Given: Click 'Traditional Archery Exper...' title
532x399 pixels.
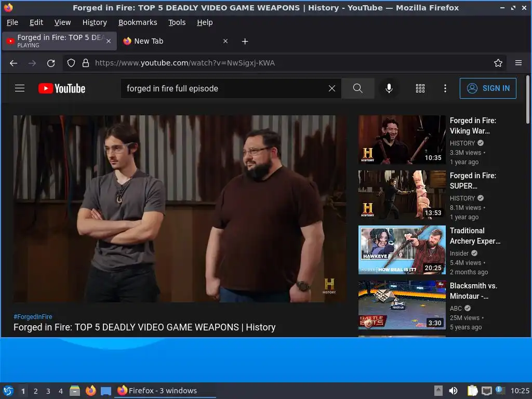Looking at the screenshot, I should coord(475,236).
